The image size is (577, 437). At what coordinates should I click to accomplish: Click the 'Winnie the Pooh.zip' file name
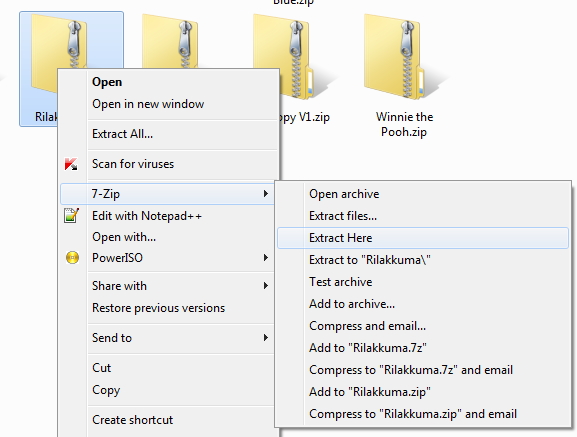tap(404, 124)
